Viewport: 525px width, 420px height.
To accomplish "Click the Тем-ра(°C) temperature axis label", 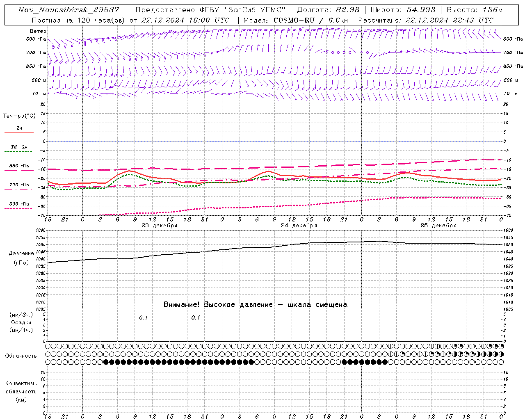I will tap(19, 116).
